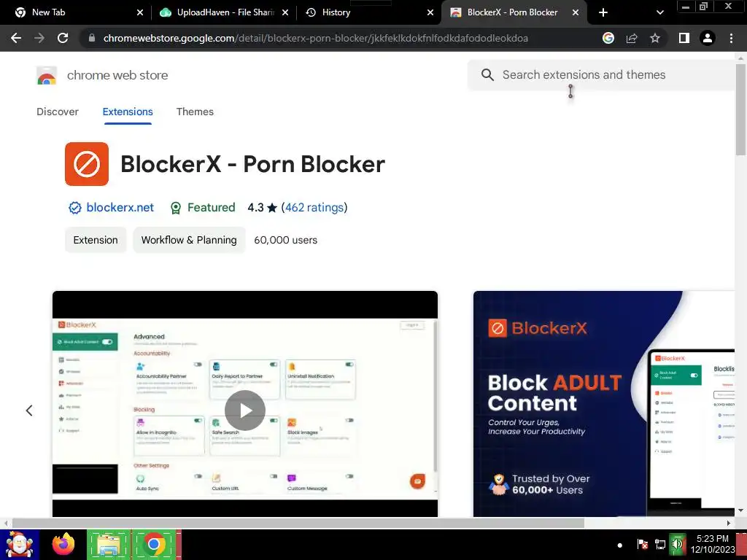Open a new tab with plus button
The image size is (747, 560).
[x=603, y=12]
